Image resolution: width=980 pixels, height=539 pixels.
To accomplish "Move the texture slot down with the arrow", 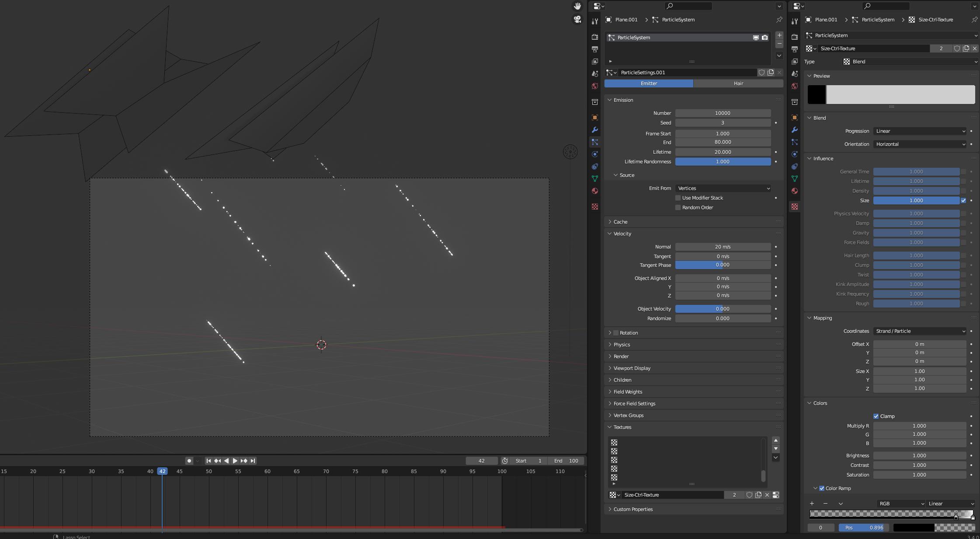I will (x=776, y=449).
